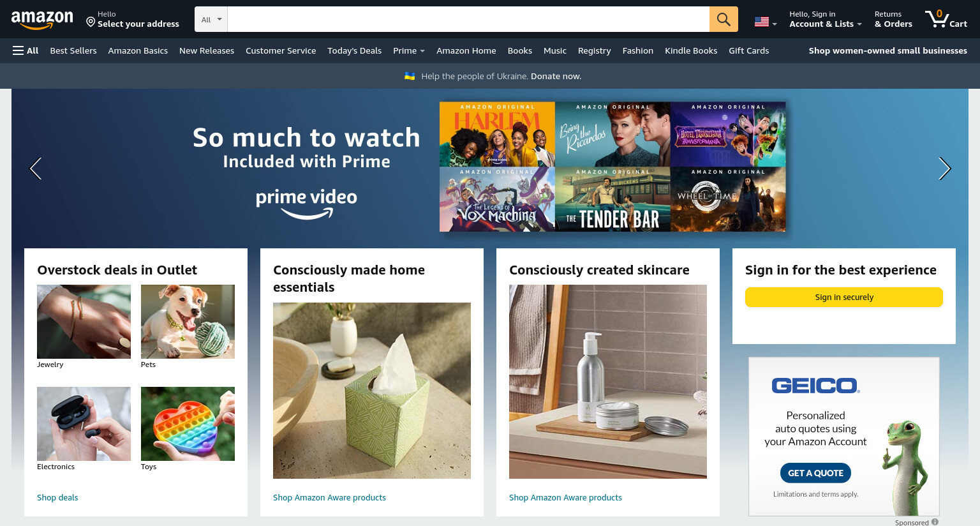The image size is (980, 526).
Task: Click Shop deals link
Action: [57, 497]
